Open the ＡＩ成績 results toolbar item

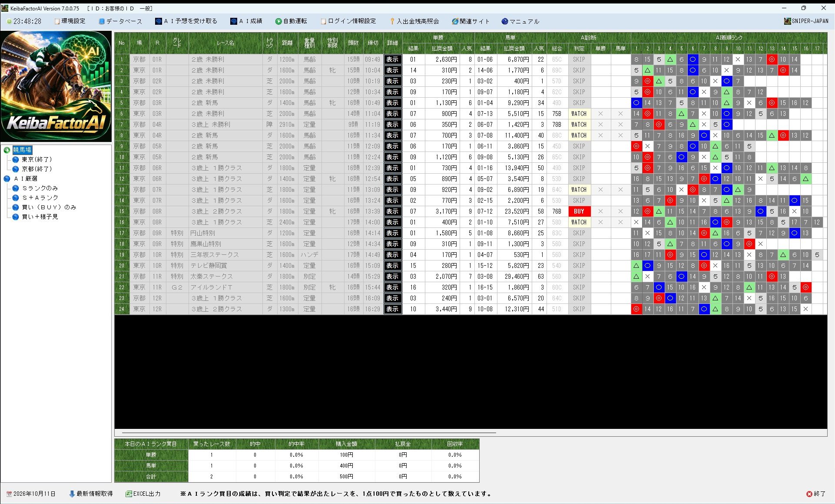click(x=246, y=21)
